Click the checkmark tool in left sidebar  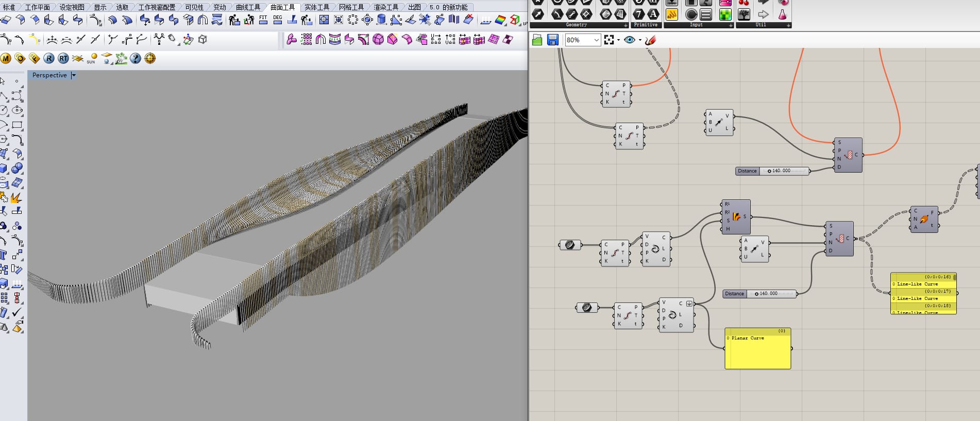tap(17, 312)
